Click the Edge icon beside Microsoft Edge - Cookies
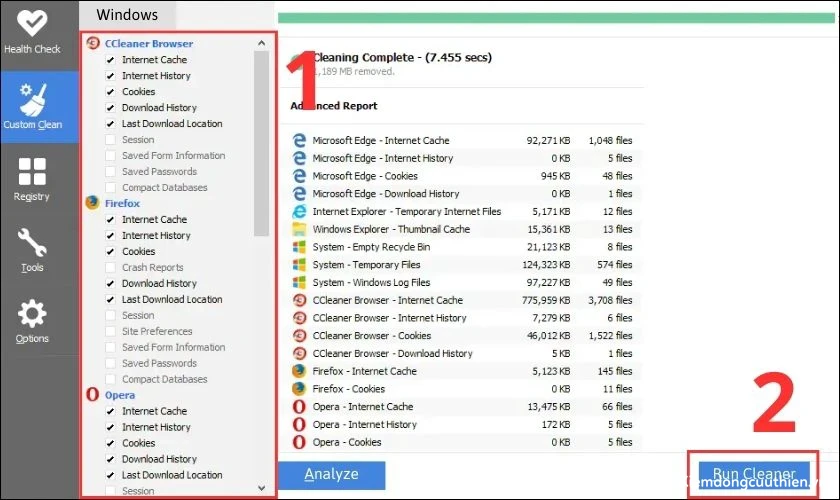840x500 pixels. pyautogui.click(x=299, y=176)
